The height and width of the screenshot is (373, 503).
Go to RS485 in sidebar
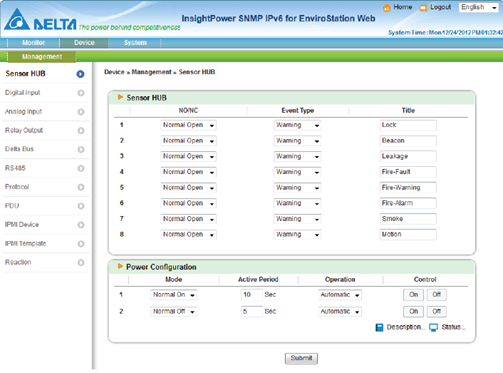[15, 168]
